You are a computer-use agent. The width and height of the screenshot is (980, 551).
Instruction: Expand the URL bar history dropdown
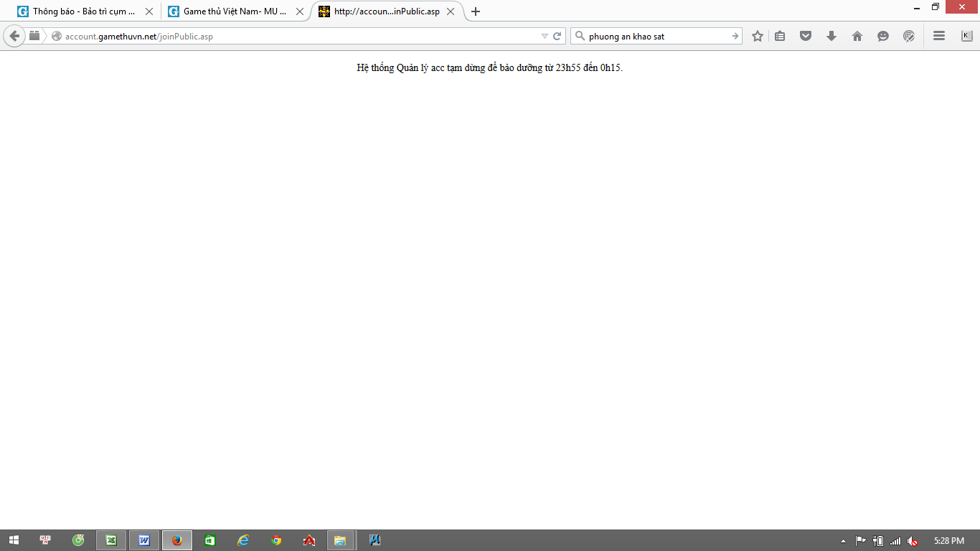point(545,36)
